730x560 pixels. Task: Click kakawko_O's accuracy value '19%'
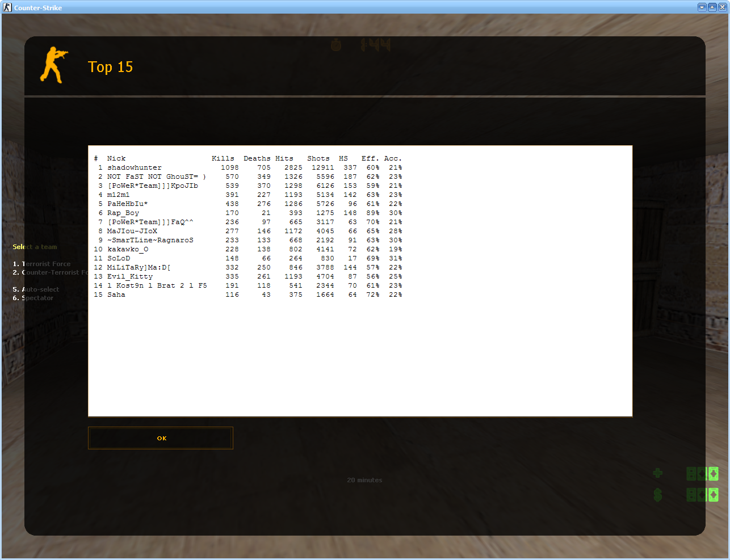tap(396, 249)
